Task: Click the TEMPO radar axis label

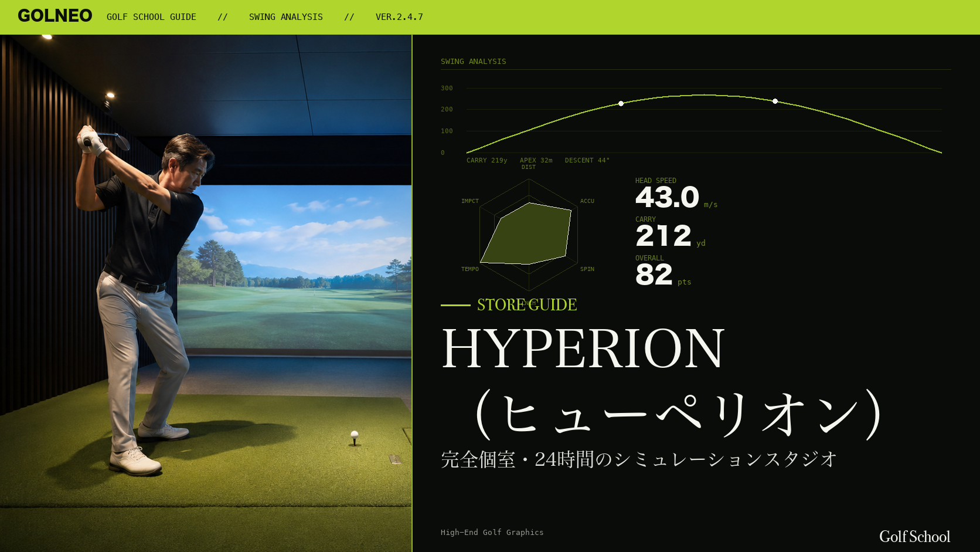Action: point(470,269)
